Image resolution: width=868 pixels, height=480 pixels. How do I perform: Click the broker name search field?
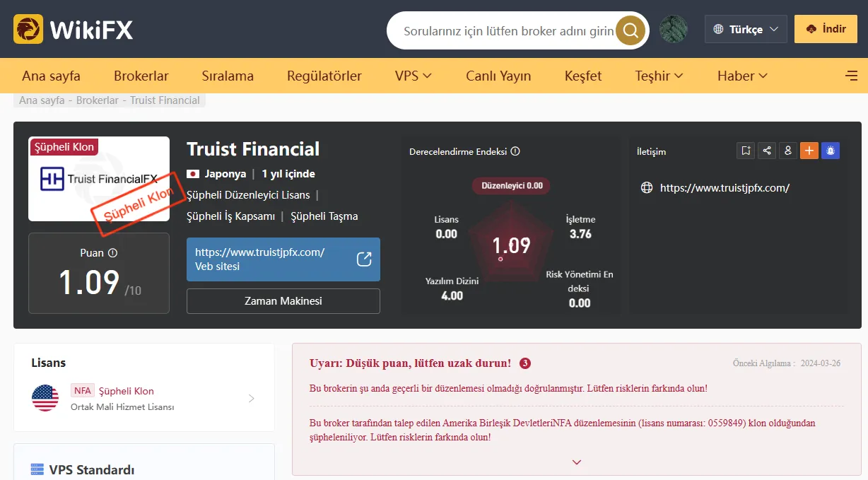tap(508, 31)
